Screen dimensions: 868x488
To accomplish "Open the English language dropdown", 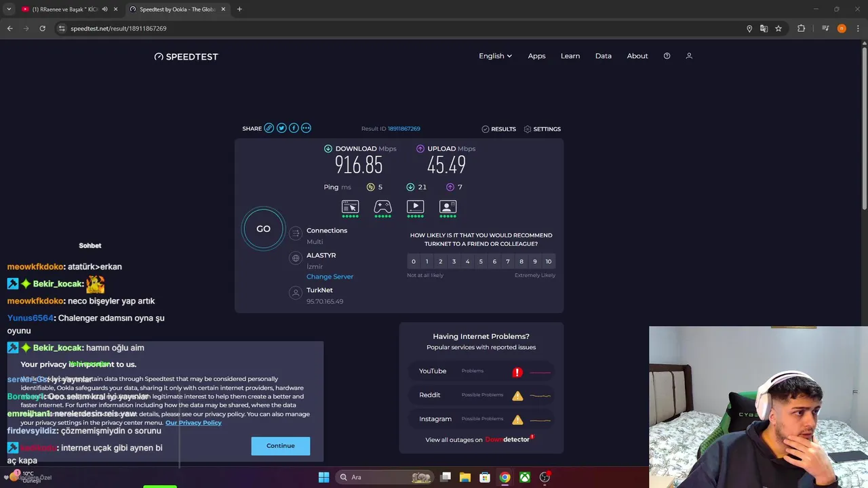I will pos(495,56).
